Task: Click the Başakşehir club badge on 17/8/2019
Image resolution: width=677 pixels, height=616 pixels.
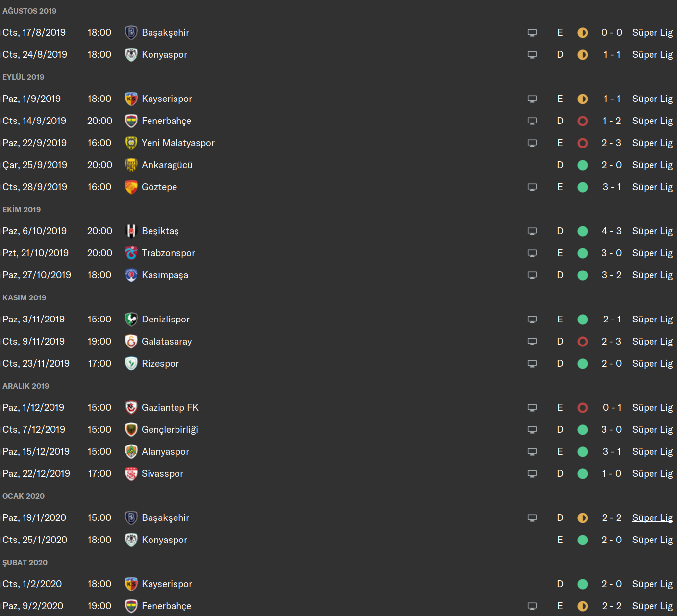Action: click(131, 33)
